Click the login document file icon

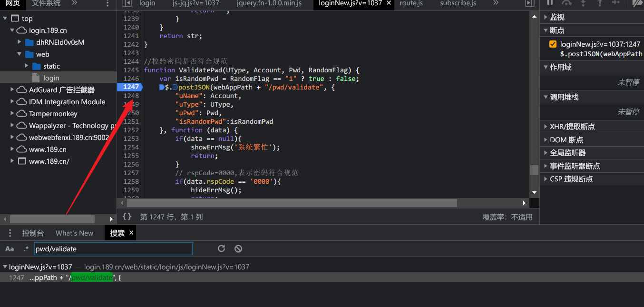click(x=36, y=78)
